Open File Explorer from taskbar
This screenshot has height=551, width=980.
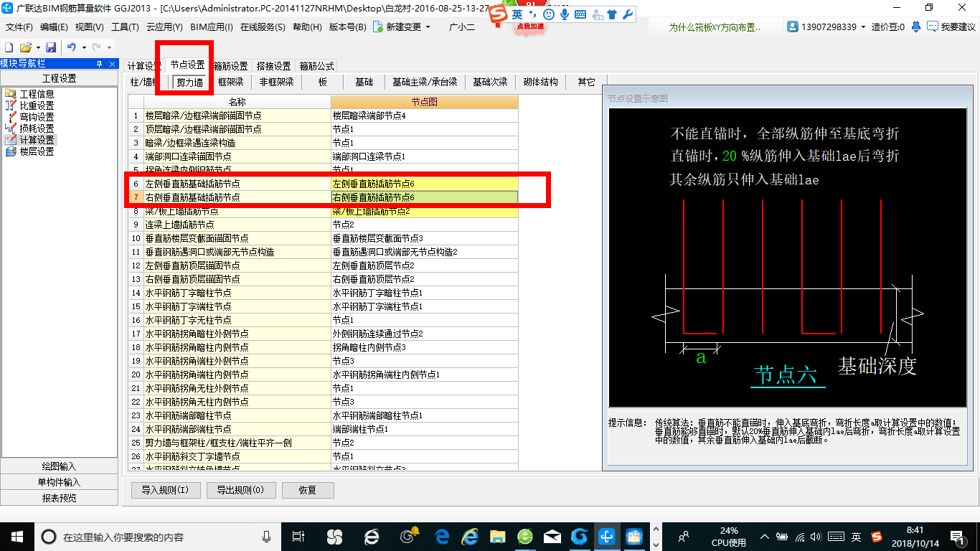coord(496,536)
